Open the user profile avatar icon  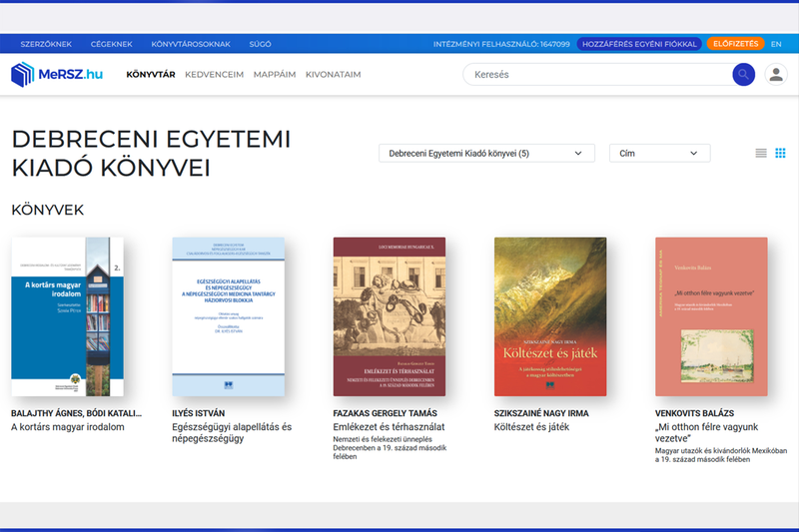775,75
